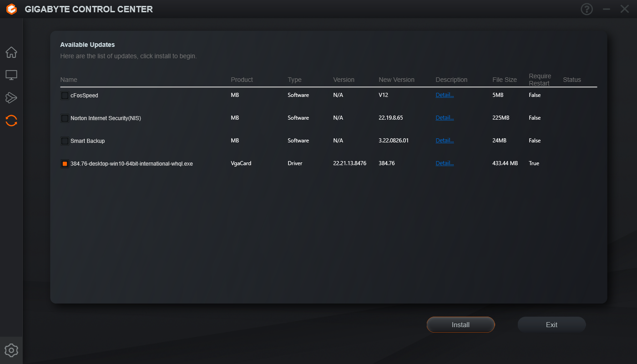Open Detail link for cFosSpeed
This screenshot has width=637, height=364.
click(445, 95)
